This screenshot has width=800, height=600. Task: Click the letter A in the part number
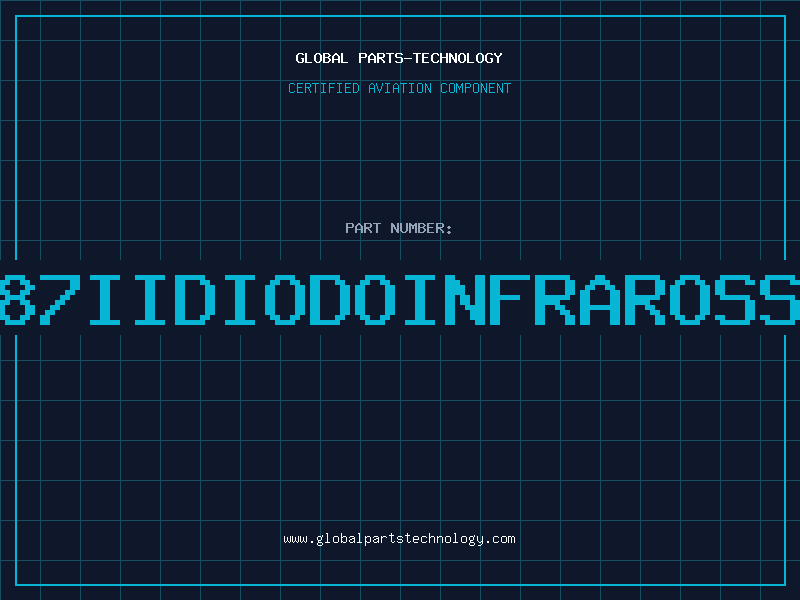pyautogui.click(x=599, y=299)
